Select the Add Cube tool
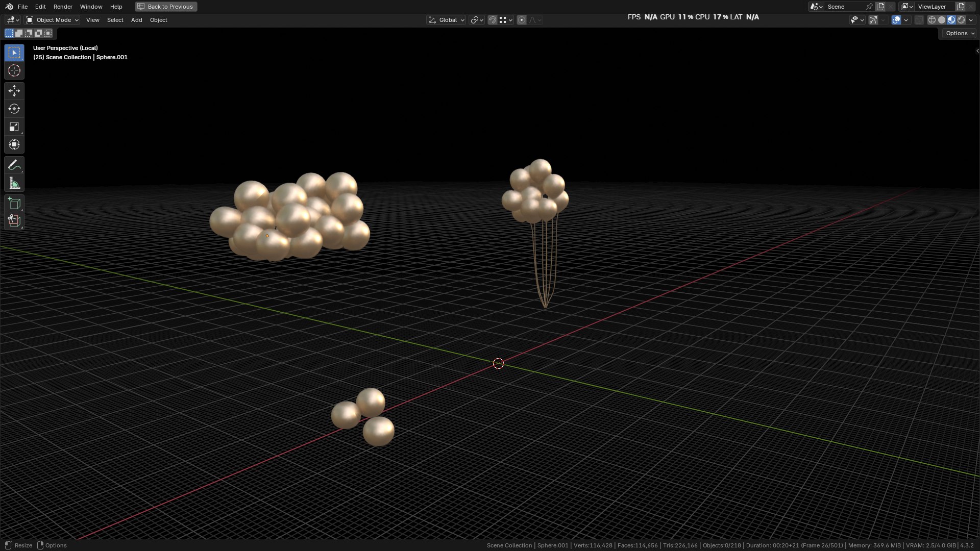980x551 pixels. click(14, 203)
